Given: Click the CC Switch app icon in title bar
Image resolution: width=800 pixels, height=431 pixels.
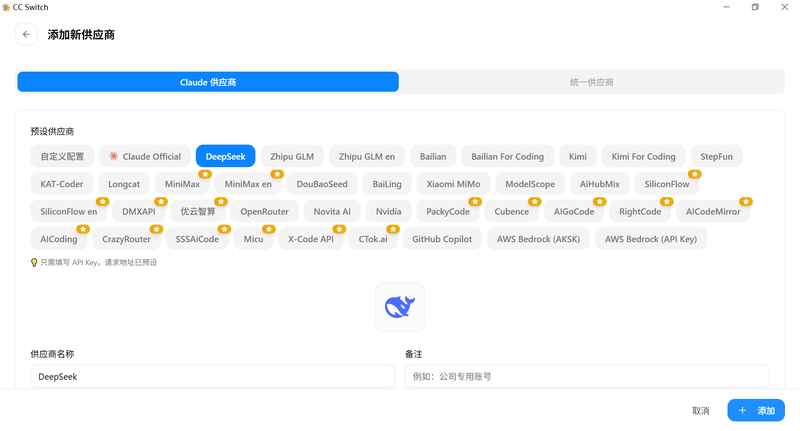Looking at the screenshot, I should tap(6, 7).
